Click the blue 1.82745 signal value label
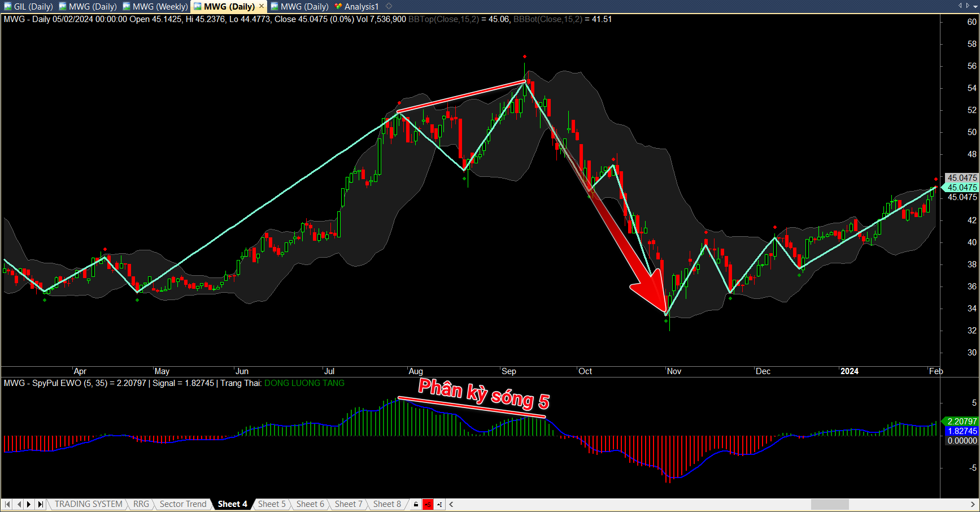This screenshot has width=980, height=512. 962,431
